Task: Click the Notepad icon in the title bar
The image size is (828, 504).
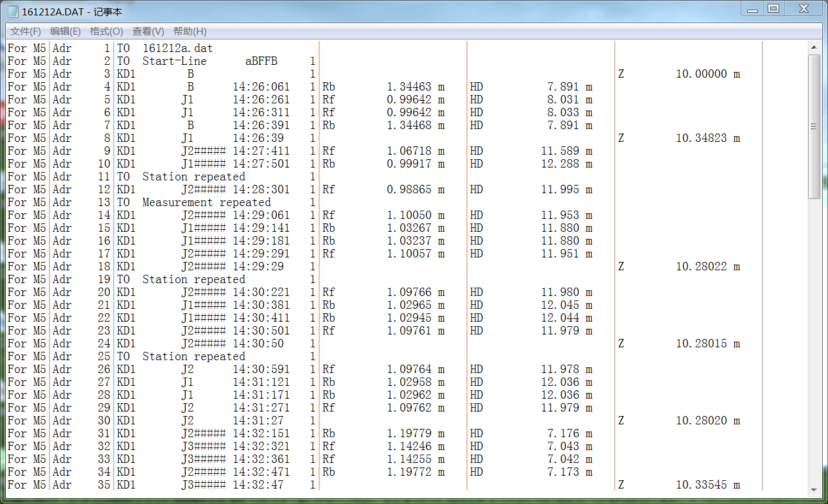Action: (13, 12)
